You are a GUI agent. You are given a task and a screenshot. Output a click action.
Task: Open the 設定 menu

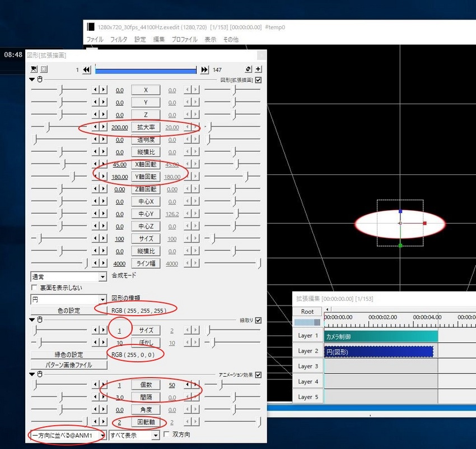(140, 39)
